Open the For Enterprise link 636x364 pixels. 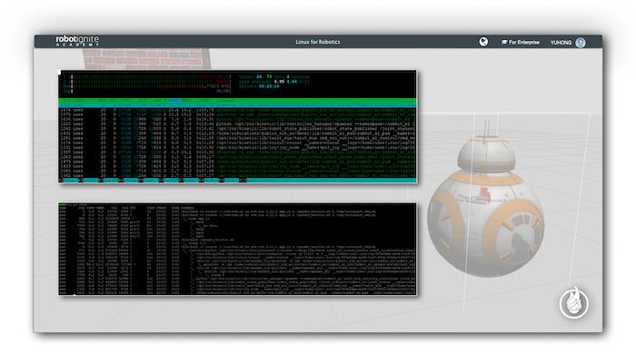point(521,42)
